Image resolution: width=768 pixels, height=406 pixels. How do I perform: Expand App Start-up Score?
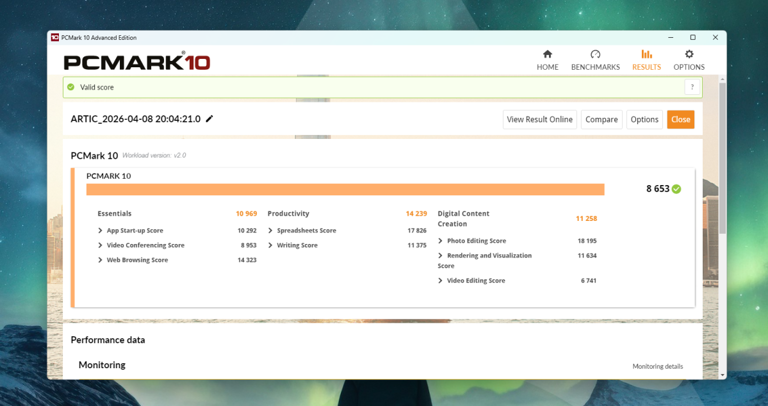tap(100, 231)
